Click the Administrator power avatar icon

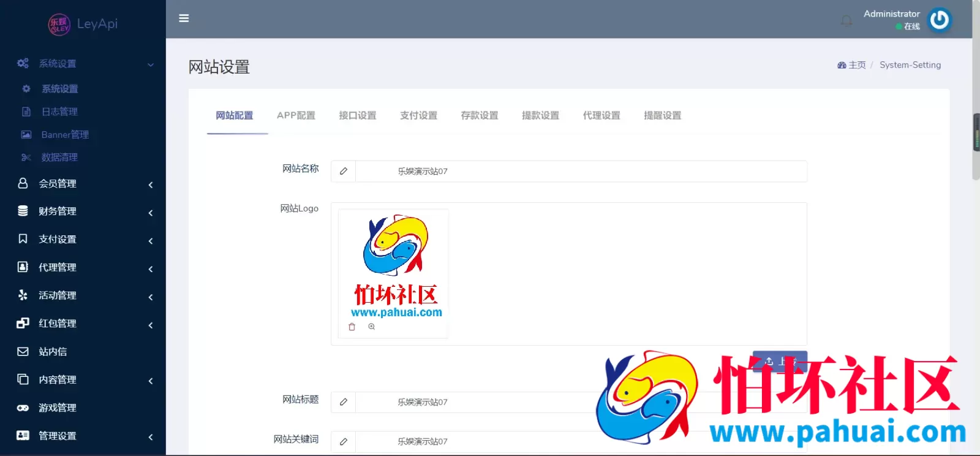(x=940, y=20)
